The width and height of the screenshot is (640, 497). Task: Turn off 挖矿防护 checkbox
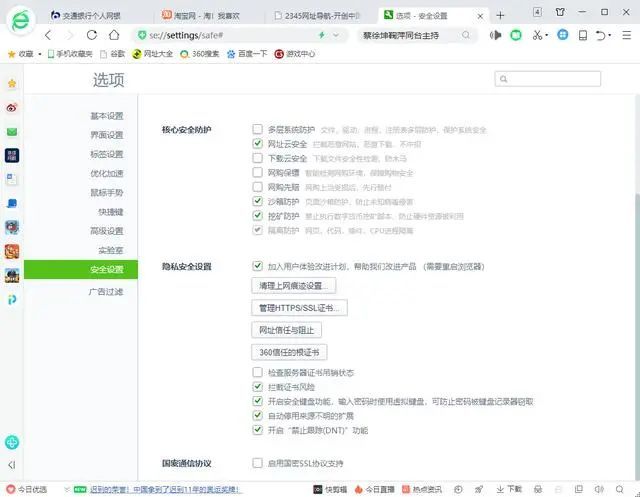point(257,215)
